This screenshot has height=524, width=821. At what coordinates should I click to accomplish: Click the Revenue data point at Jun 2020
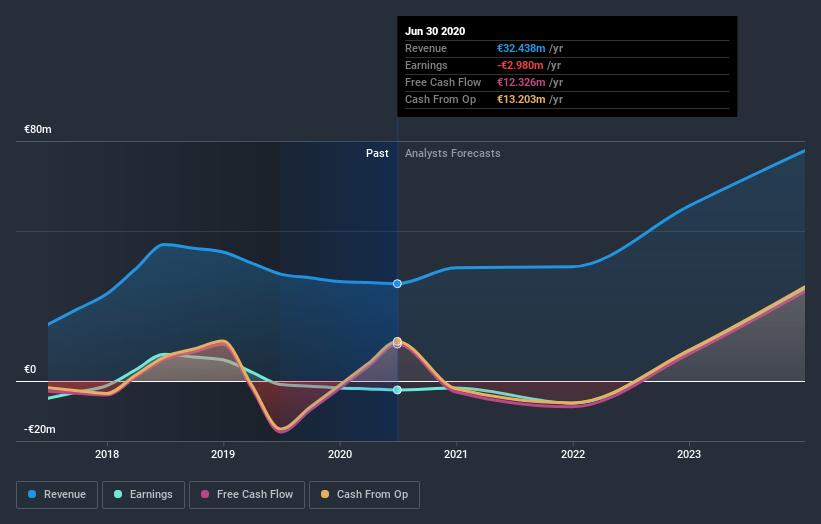pos(397,284)
